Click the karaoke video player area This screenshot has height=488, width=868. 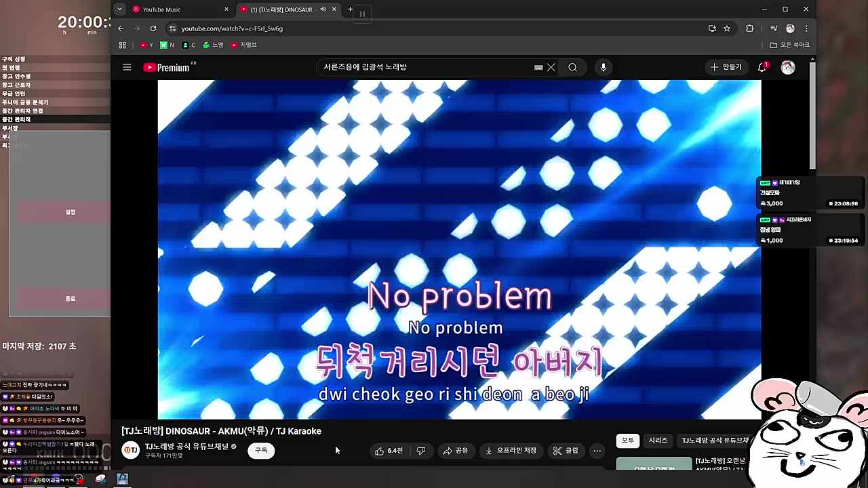click(x=459, y=249)
